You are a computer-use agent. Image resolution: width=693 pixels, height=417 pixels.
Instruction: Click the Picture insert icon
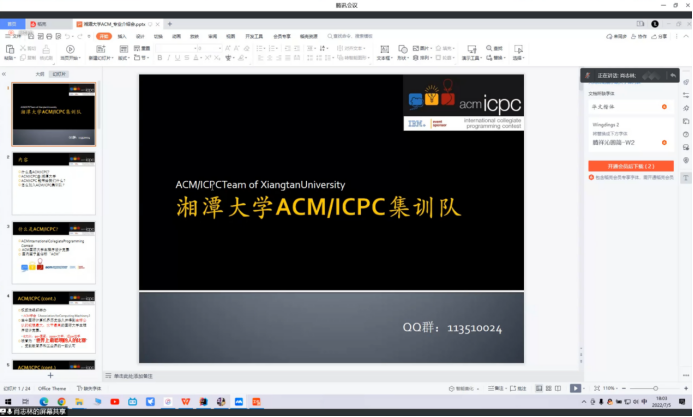tap(415, 48)
